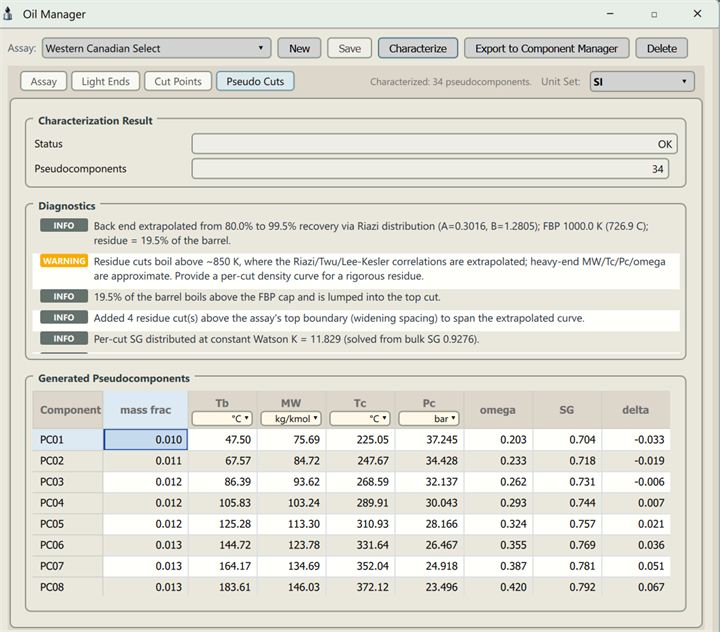Screen dimensions: 720x632
Task: Click the Pseudocomponents field showing 34
Action: (x=430, y=169)
